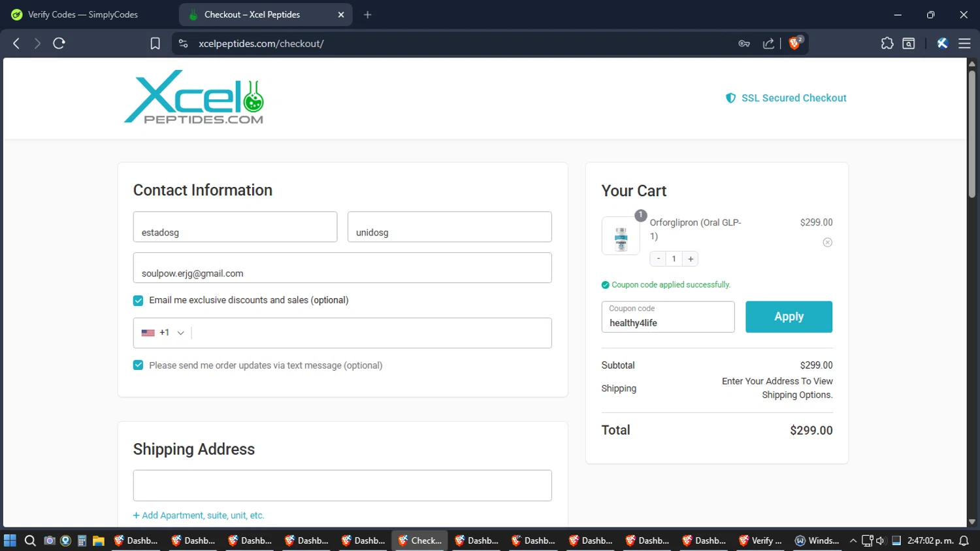The image size is (980, 551).
Task: Reload the checkout page
Action: tap(59, 43)
